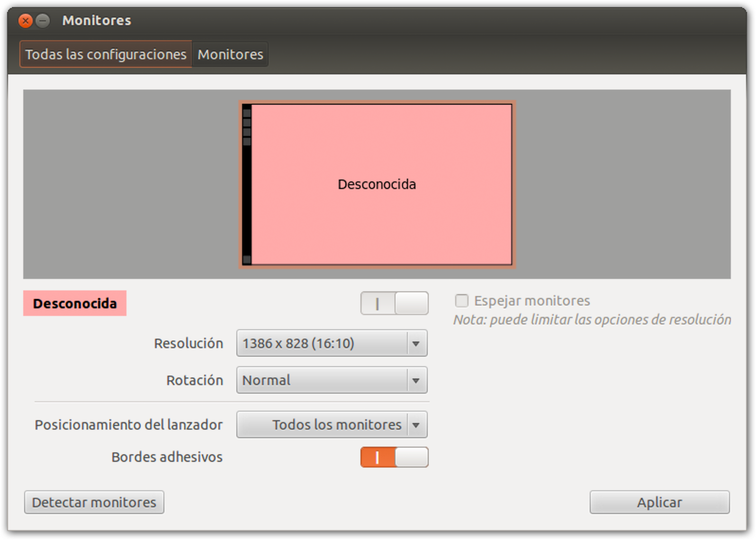The width and height of the screenshot is (756, 540).
Task: Disable the Bordes adhesivos switch
Action: point(394,458)
